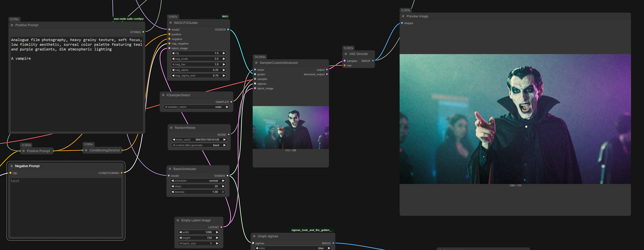The image size is (644, 250).
Task: Click the SIGMAS output connector on BasicScheduler
Action: (227, 176)
